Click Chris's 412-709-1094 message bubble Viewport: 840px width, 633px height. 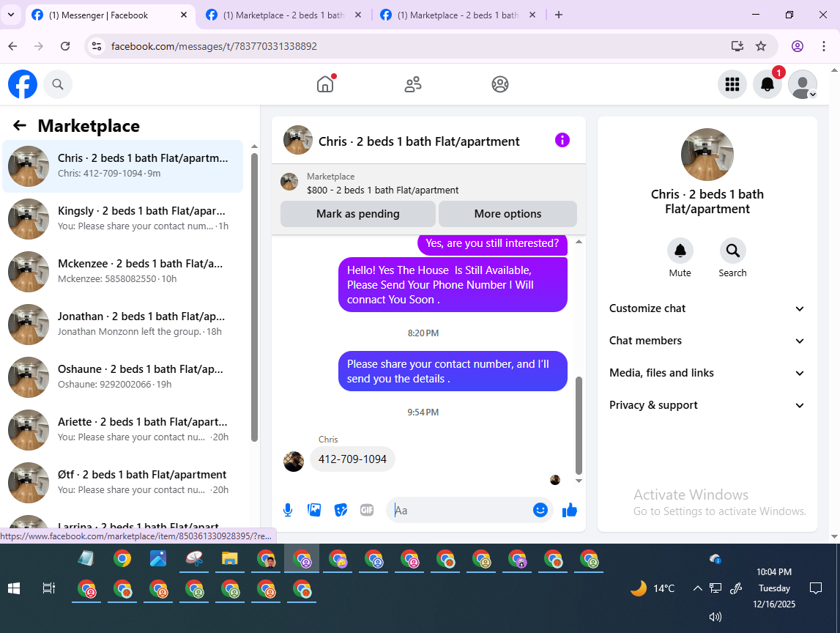tap(352, 459)
